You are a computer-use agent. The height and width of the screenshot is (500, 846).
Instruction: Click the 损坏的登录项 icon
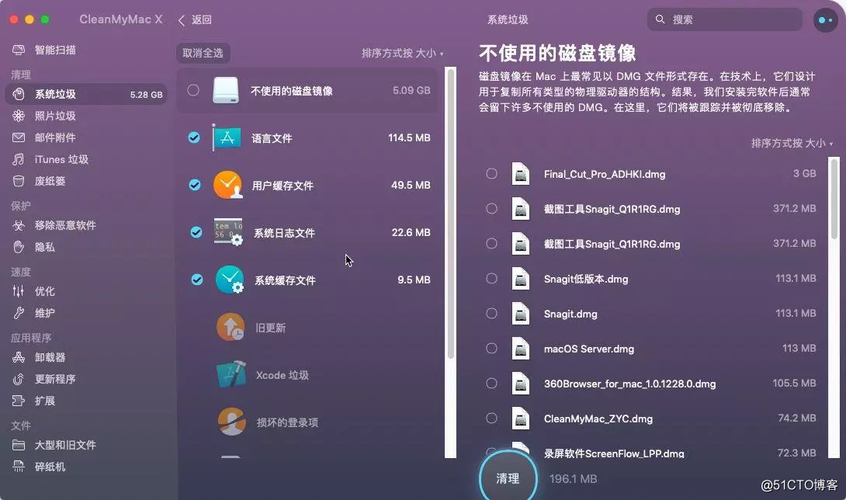tap(232, 421)
